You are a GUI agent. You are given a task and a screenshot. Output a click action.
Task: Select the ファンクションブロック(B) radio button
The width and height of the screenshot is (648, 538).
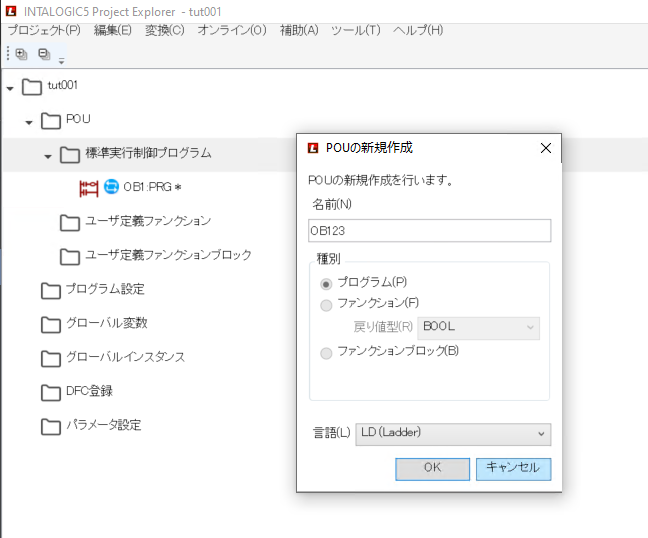pyautogui.click(x=326, y=352)
